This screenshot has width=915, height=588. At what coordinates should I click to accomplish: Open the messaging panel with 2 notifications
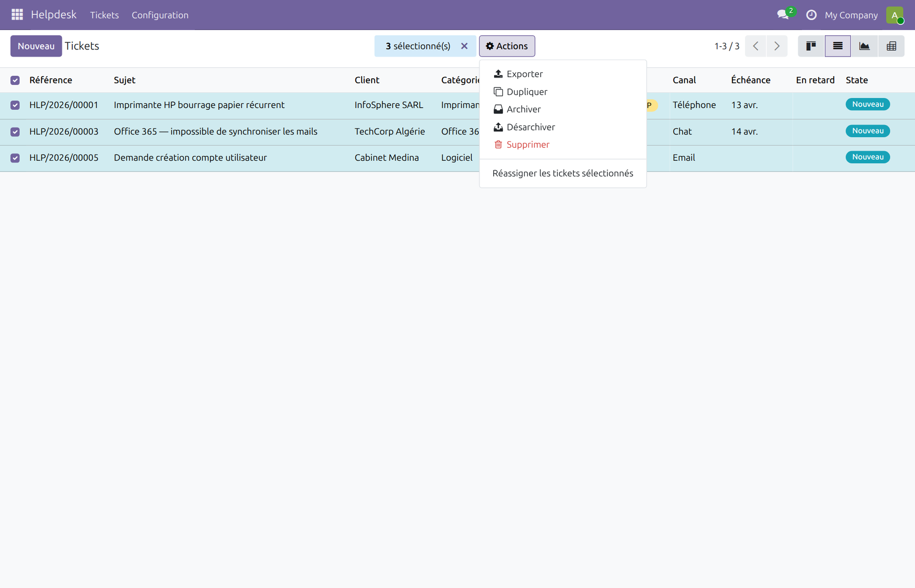click(x=783, y=15)
